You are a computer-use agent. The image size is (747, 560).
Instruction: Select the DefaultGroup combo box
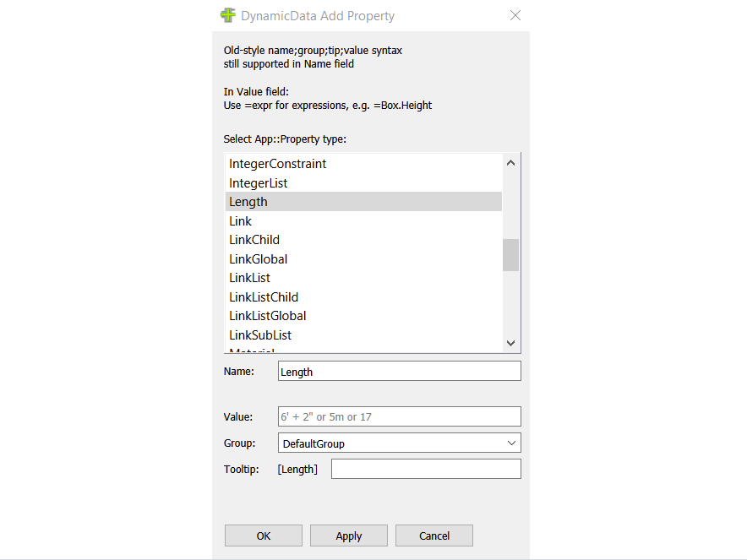[397, 443]
